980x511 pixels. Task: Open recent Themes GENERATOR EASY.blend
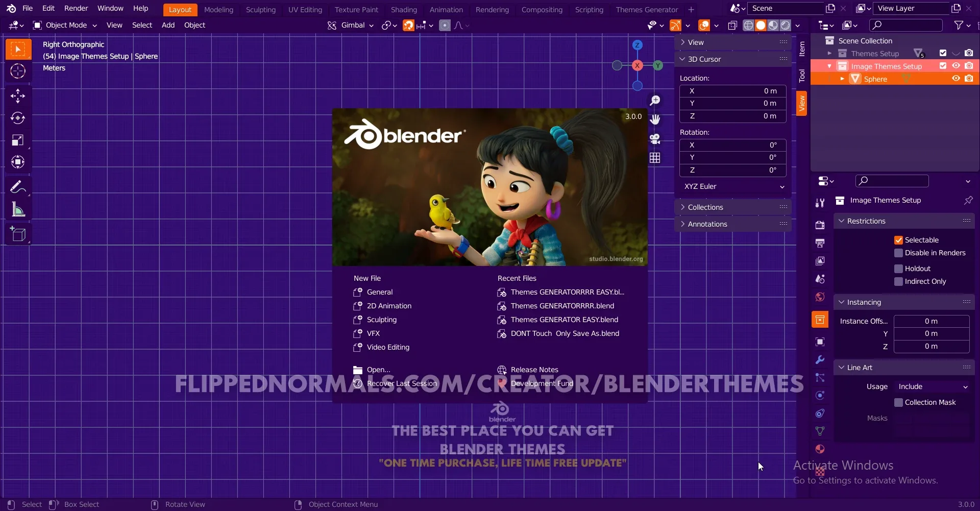pos(565,320)
